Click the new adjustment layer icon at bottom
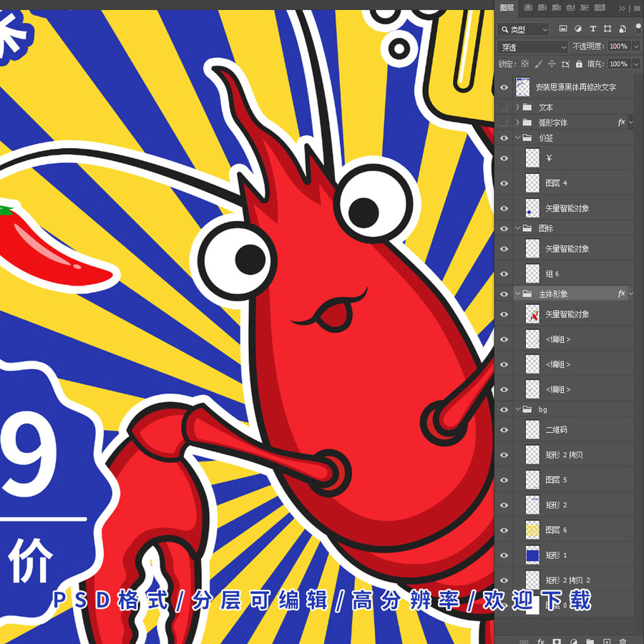The height and width of the screenshot is (644, 644). [x=573, y=640]
